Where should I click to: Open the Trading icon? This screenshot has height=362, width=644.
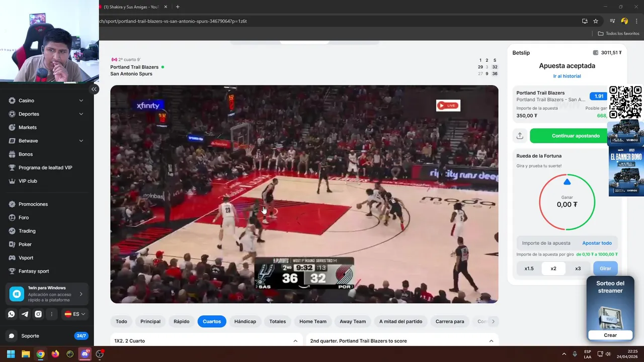click(12, 231)
